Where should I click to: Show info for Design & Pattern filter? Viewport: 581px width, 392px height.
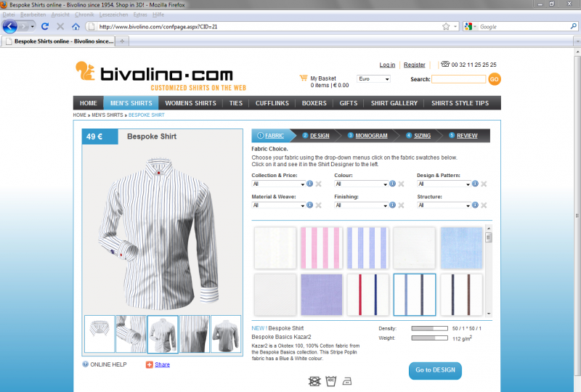point(475,184)
